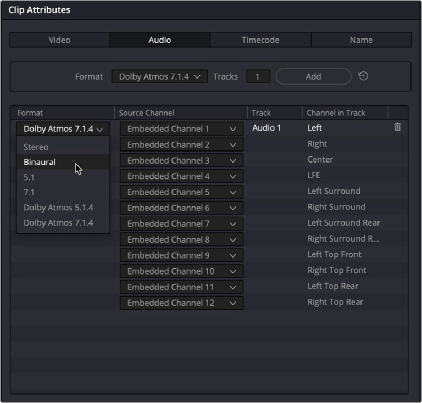This screenshot has height=403, width=422.
Task: Click the Right Top Front label
Action: pyautogui.click(x=337, y=270)
